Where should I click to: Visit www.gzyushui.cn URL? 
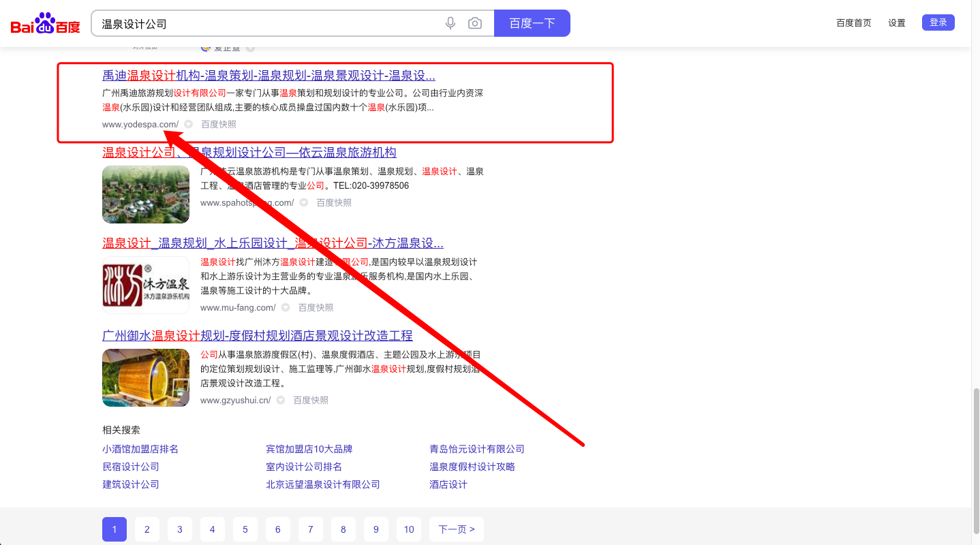click(x=235, y=401)
